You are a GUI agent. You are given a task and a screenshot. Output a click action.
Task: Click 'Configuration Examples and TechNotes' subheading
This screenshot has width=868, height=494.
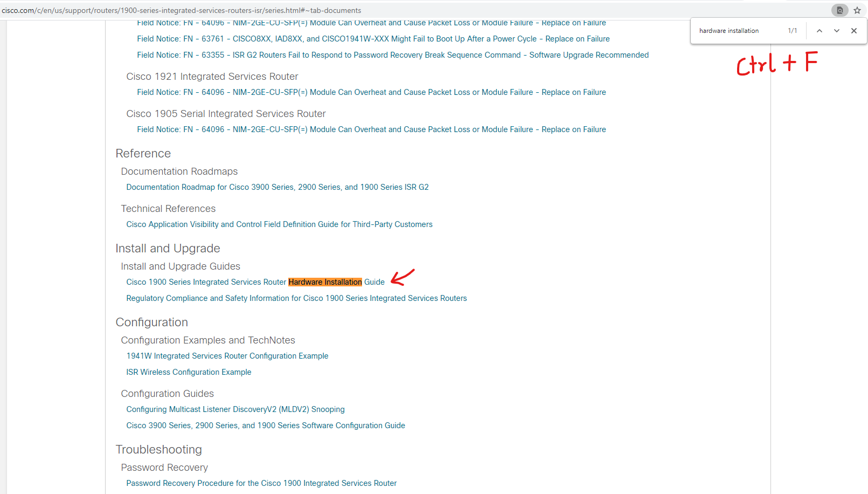(208, 340)
